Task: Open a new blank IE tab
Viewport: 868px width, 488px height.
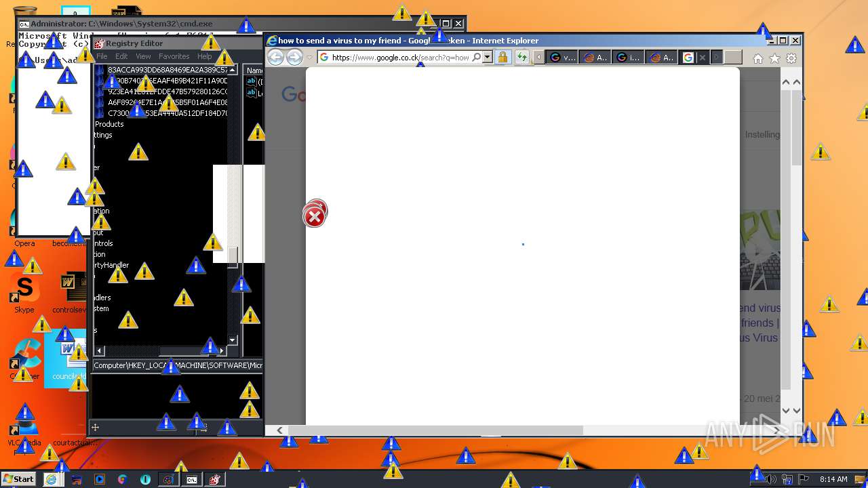Action: [x=733, y=58]
